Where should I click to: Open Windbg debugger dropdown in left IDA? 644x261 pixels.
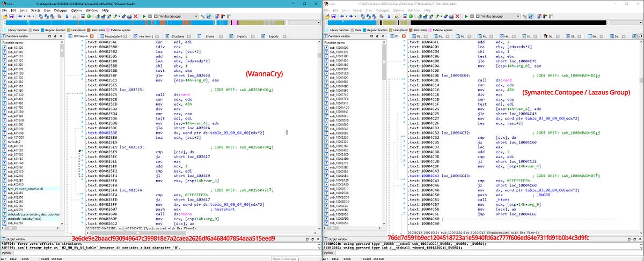[x=196, y=17]
